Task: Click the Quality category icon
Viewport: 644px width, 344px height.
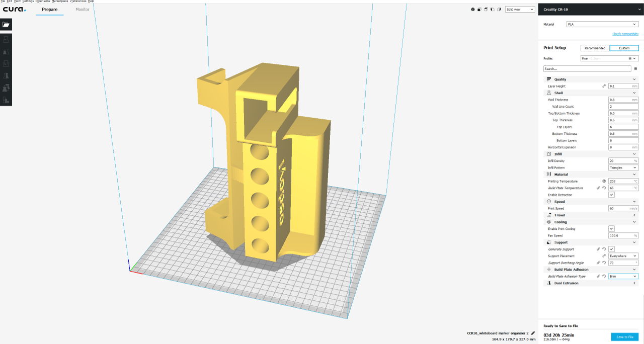Action: tap(549, 79)
